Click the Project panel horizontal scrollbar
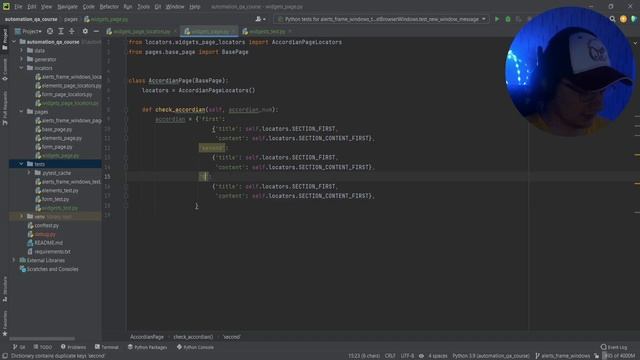The height and width of the screenshot is (360, 640). pos(42,338)
